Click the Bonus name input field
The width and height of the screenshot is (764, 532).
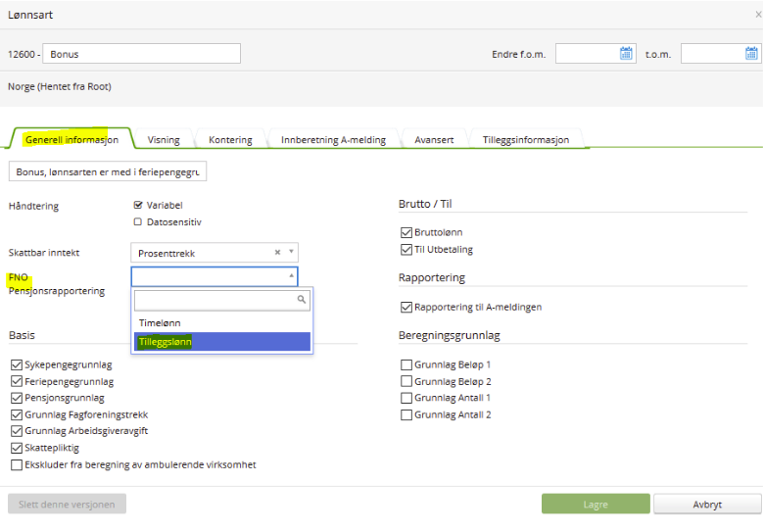coord(141,54)
